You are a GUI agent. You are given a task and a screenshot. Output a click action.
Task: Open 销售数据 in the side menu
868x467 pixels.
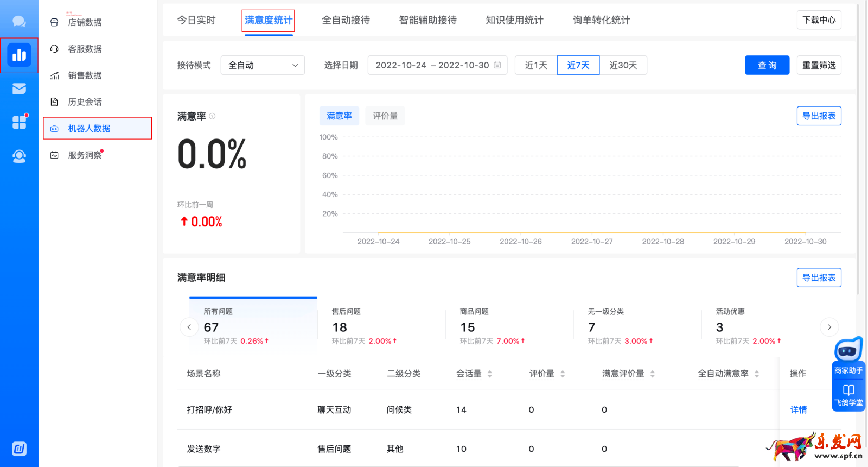click(85, 75)
